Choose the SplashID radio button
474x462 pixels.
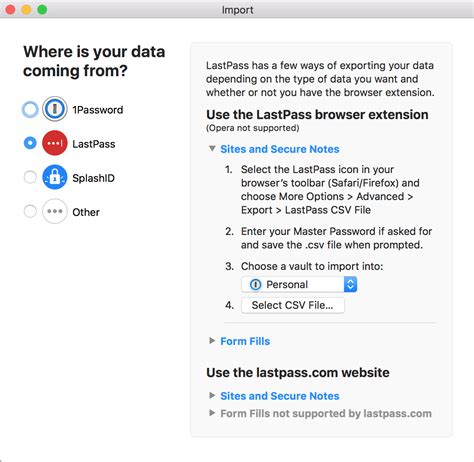(30, 177)
